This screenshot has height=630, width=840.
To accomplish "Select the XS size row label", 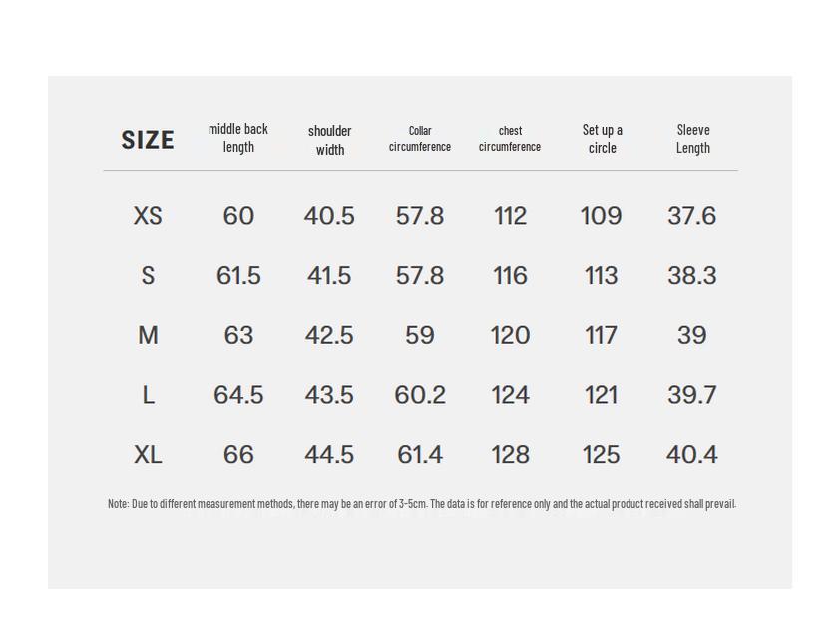I will tap(148, 216).
